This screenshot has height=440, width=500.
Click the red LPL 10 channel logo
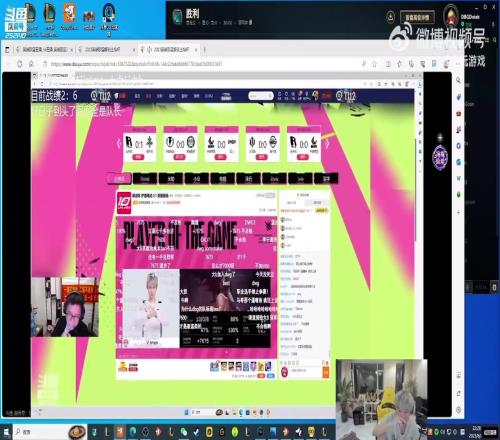tap(124, 203)
